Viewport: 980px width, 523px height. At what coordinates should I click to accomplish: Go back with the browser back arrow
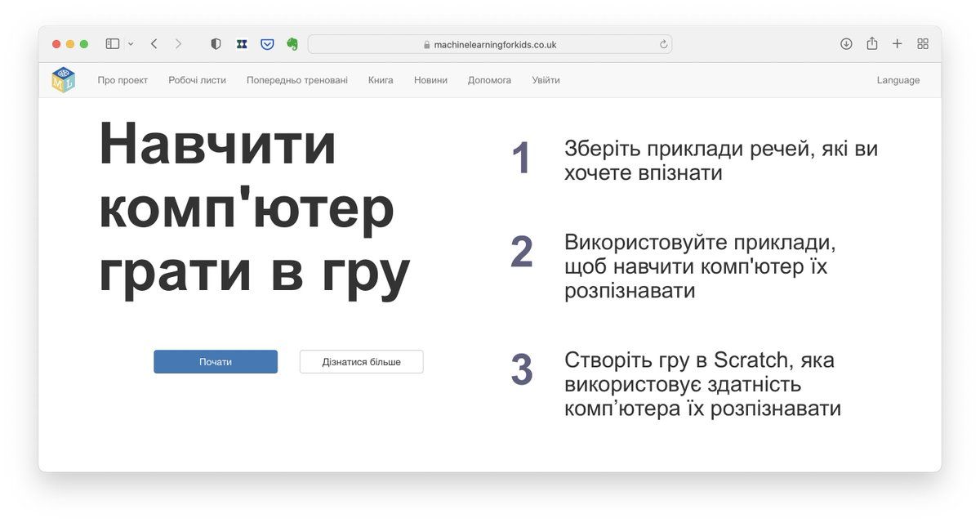pyautogui.click(x=154, y=44)
